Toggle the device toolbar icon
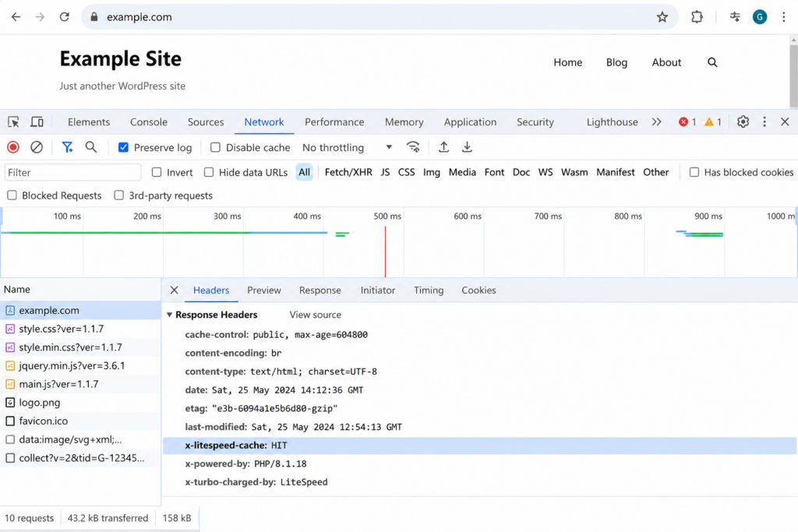 click(37, 122)
